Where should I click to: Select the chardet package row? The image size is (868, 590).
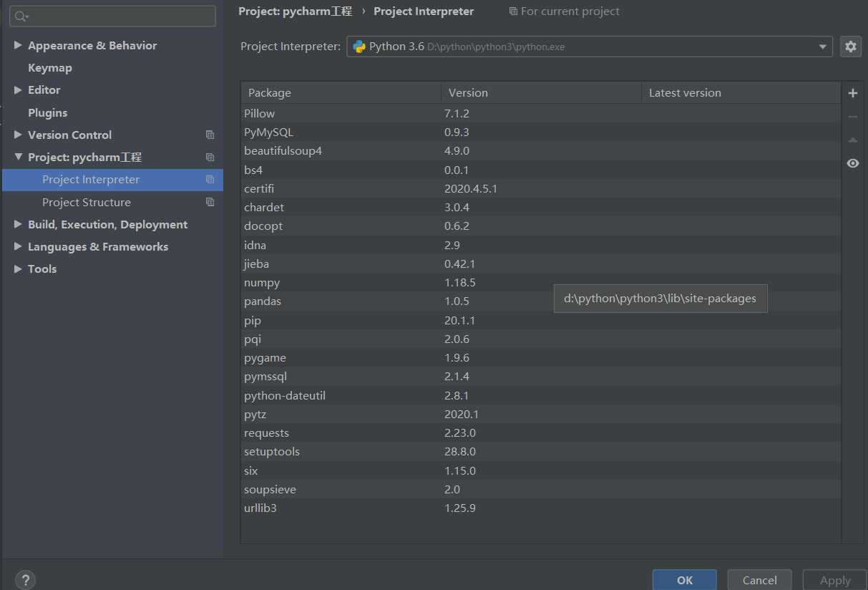point(541,208)
